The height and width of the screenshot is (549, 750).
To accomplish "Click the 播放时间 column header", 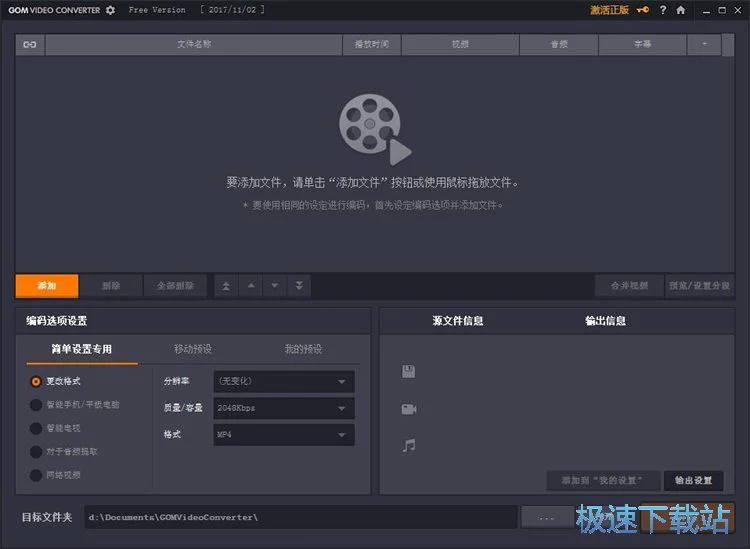I will pos(372,44).
